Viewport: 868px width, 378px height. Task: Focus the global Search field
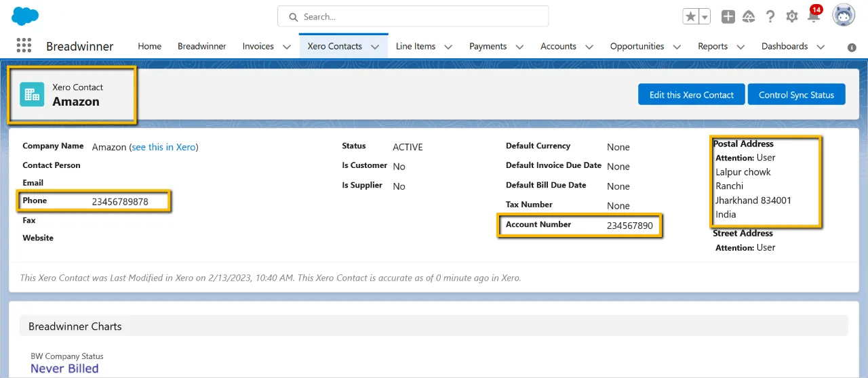[413, 16]
